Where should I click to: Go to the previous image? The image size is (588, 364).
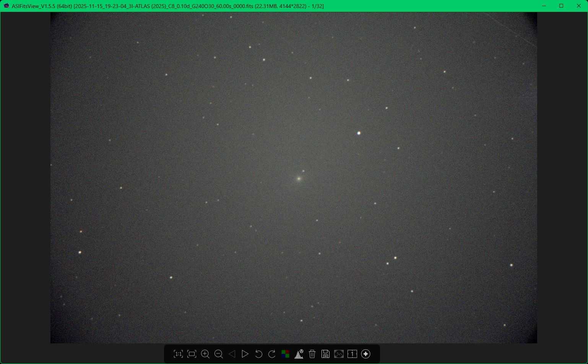coord(232,354)
